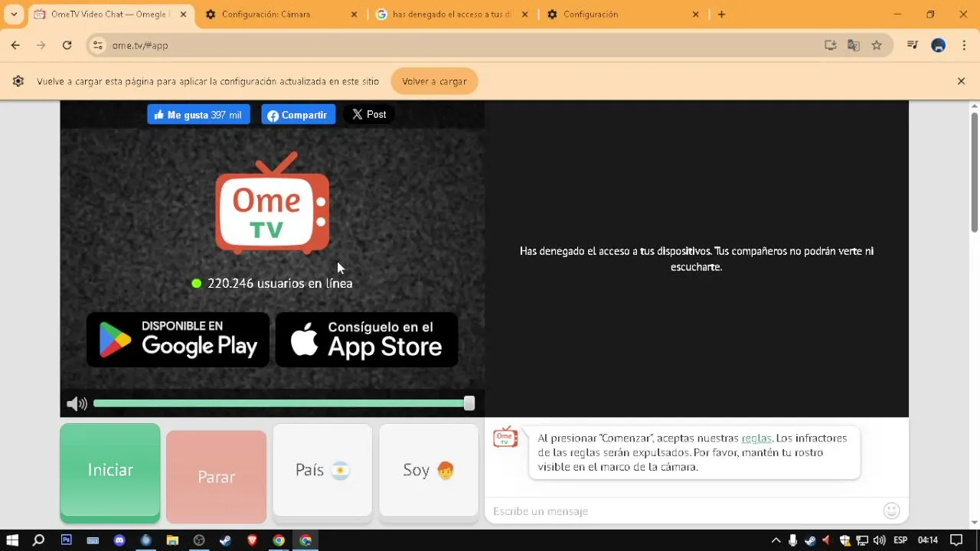Click the Volver a cargar button

click(x=434, y=81)
